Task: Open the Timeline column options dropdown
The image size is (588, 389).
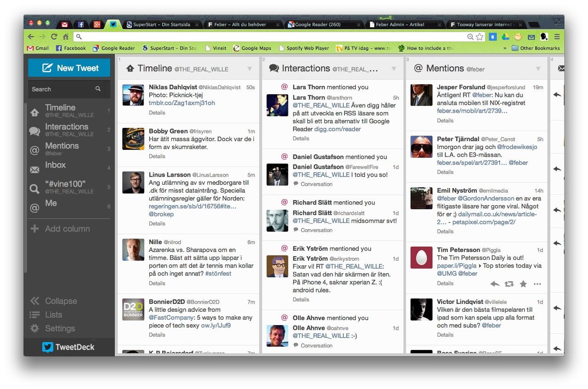Action: (250, 68)
